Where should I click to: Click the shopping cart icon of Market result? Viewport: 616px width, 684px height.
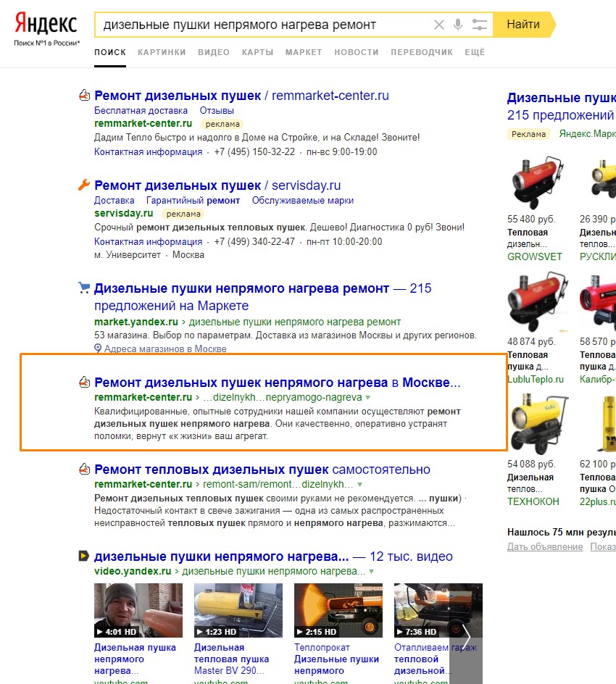tap(84, 288)
